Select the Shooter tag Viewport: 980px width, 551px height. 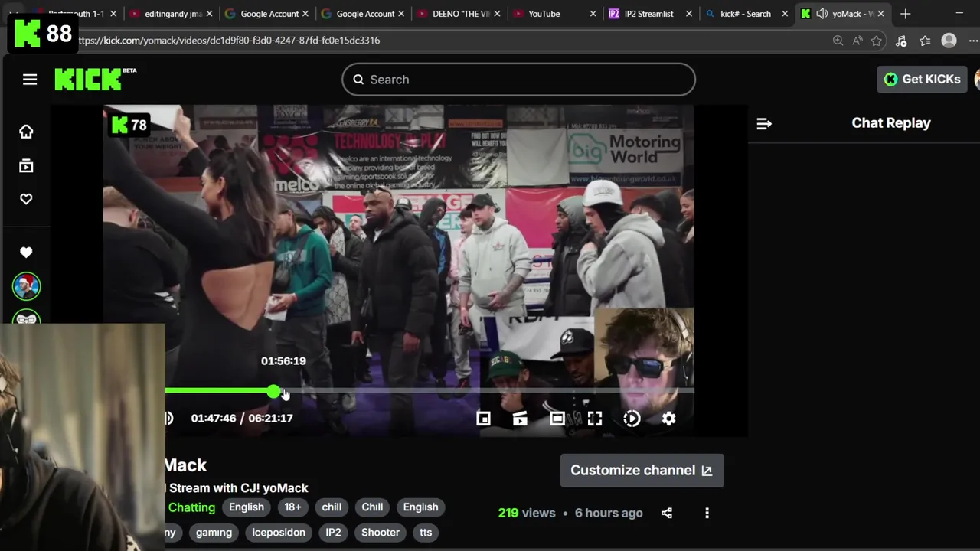[x=381, y=533]
